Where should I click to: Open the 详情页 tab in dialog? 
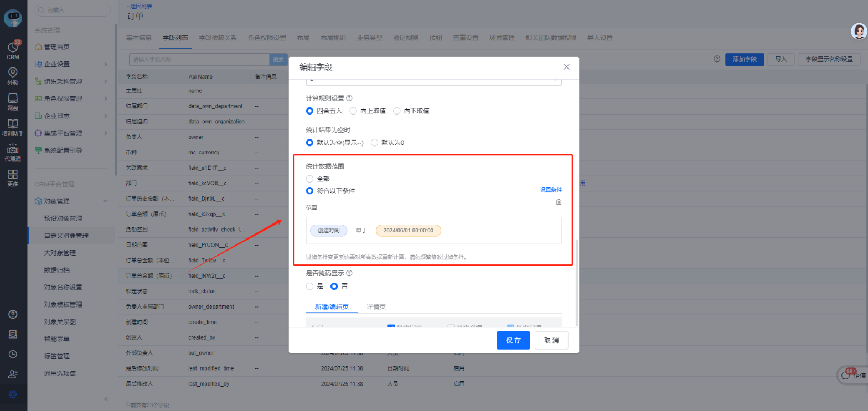376,306
